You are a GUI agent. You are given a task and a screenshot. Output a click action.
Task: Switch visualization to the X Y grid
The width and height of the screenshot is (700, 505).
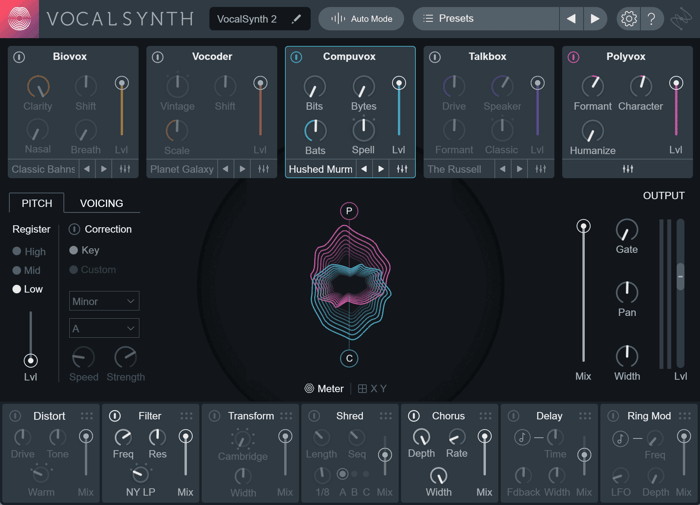coord(372,388)
